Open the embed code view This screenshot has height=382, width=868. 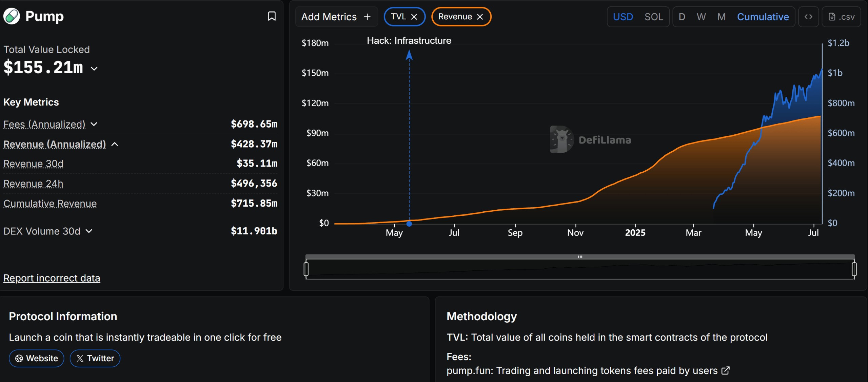(x=809, y=17)
